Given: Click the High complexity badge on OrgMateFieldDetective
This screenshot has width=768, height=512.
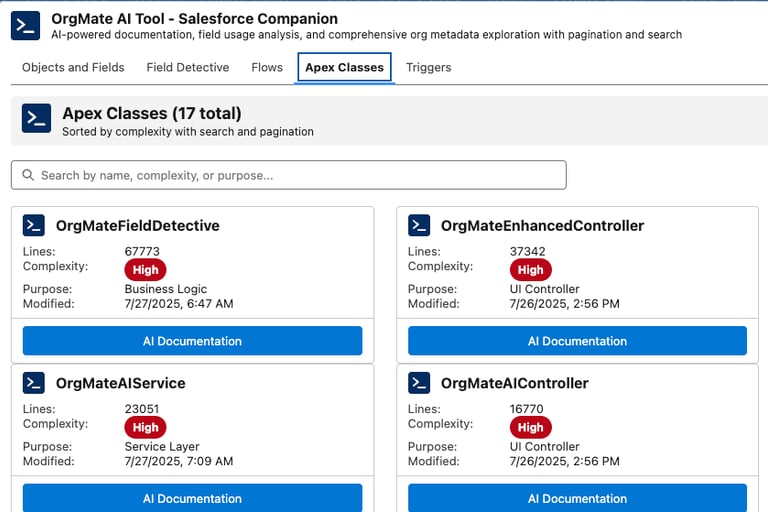Looking at the screenshot, I should coord(145,270).
